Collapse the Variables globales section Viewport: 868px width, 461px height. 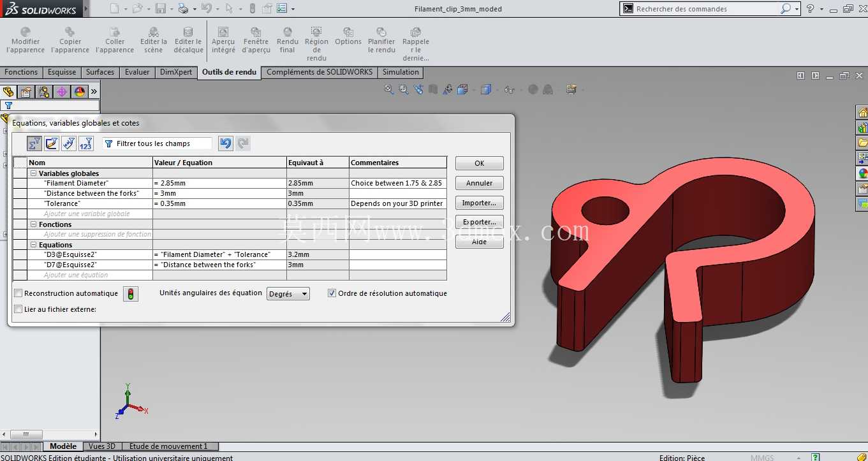click(33, 173)
